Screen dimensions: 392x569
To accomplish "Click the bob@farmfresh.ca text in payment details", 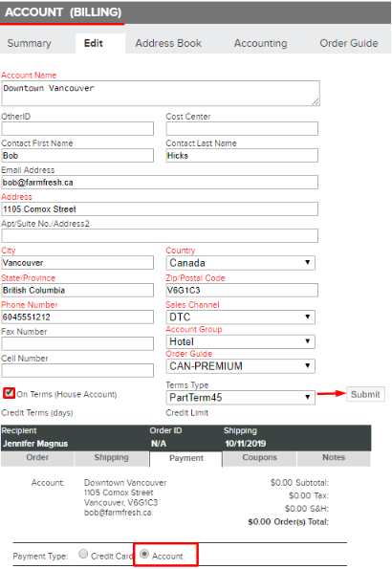I will coord(118,513).
